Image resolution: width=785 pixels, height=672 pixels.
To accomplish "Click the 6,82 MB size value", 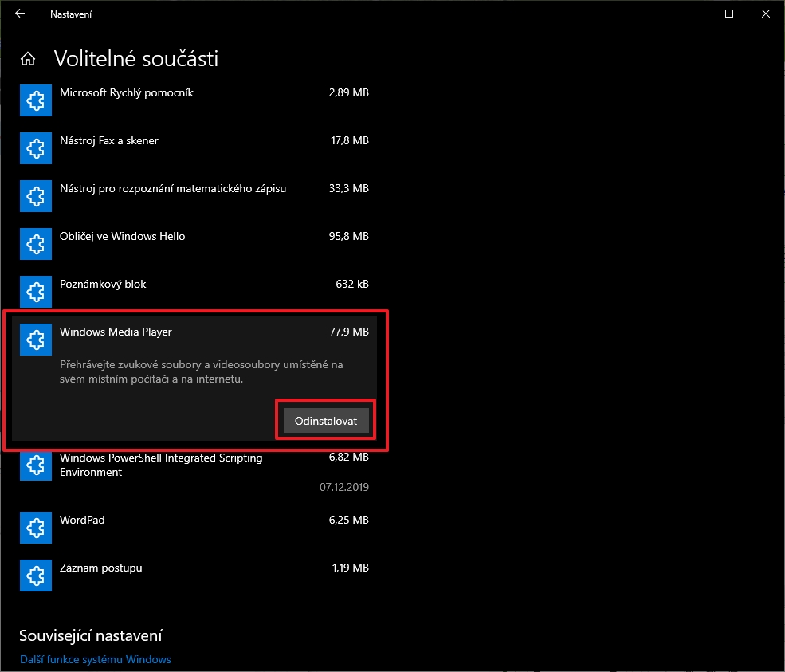I will (348, 458).
